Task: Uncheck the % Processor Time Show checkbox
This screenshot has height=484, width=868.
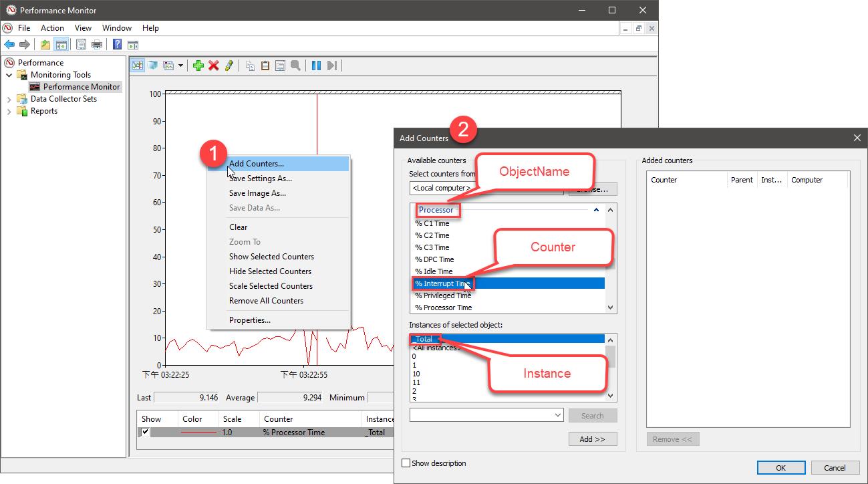Action: 146,433
